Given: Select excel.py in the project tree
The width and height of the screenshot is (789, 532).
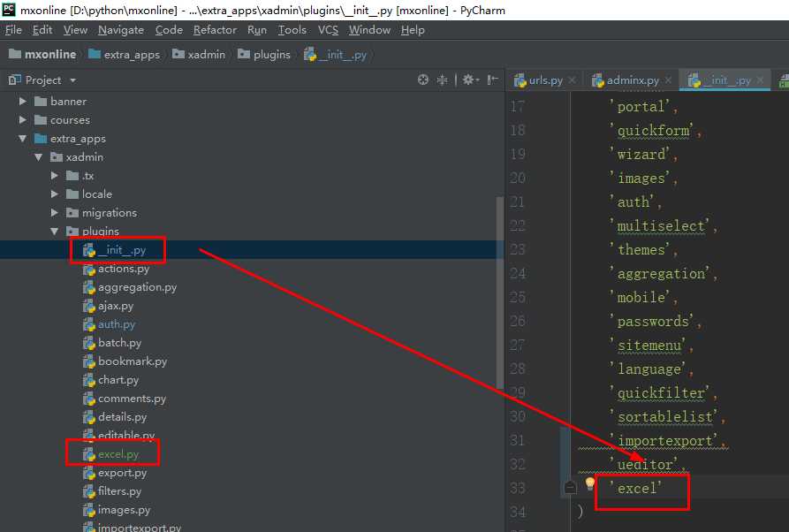Looking at the screenshot, I should click(x=110, y=454).
